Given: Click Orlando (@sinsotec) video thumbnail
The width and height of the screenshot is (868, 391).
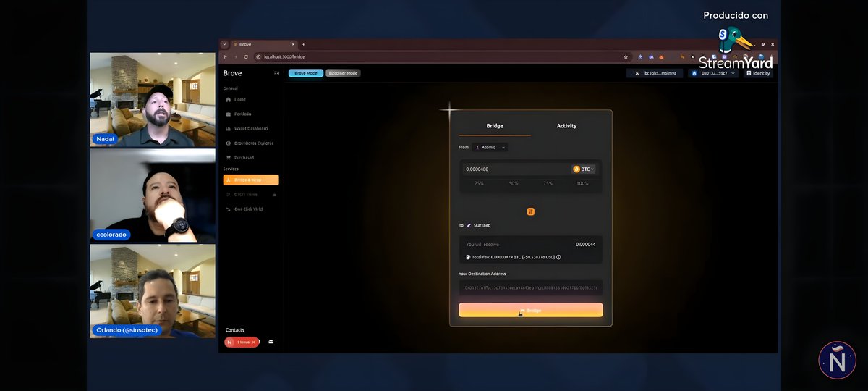Looking at the screenshot, I should [153, 290].
